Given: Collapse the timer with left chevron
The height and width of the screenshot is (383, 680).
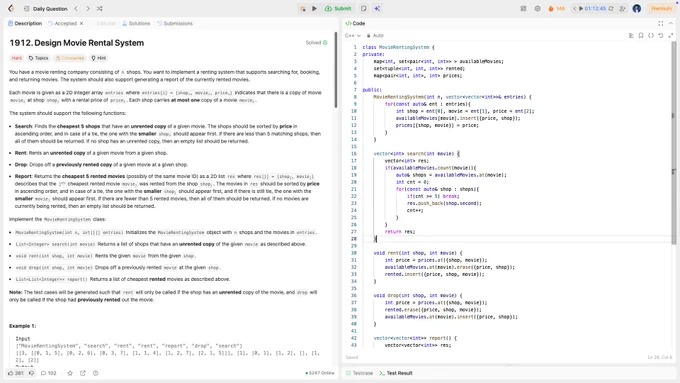Looking at the screenshot, I should click(575, 9).
